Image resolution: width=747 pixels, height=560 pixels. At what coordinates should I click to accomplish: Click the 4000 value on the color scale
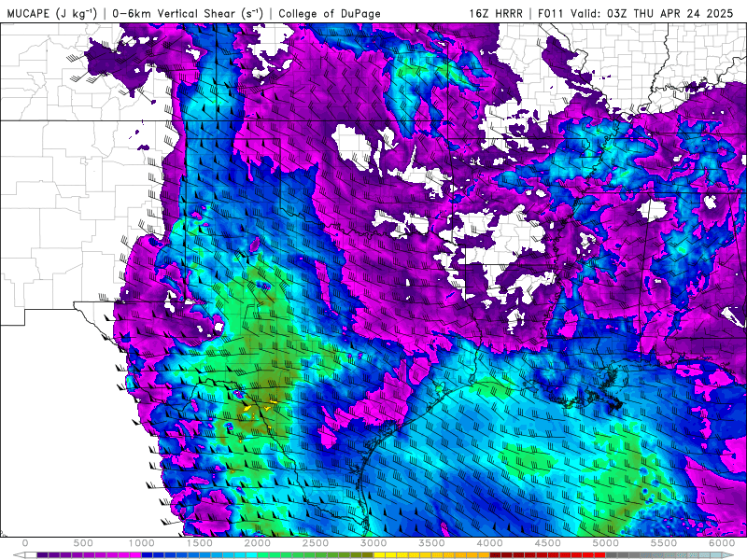pyautogui.click(x=490, y=543)
